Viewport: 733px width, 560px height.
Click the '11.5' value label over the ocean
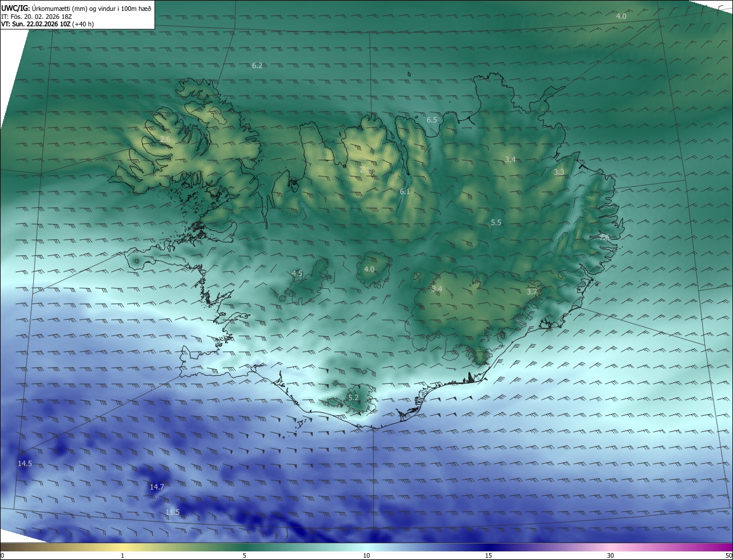coord(172,512)
